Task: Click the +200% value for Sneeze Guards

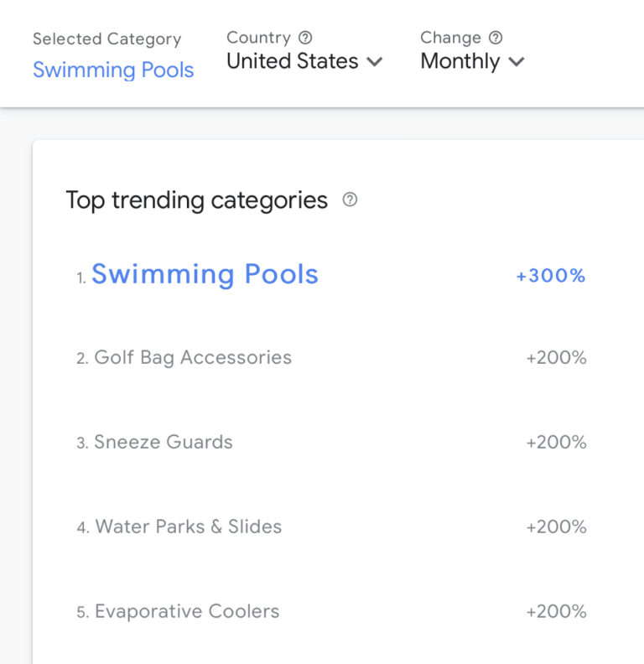Action: click(556, 443)
